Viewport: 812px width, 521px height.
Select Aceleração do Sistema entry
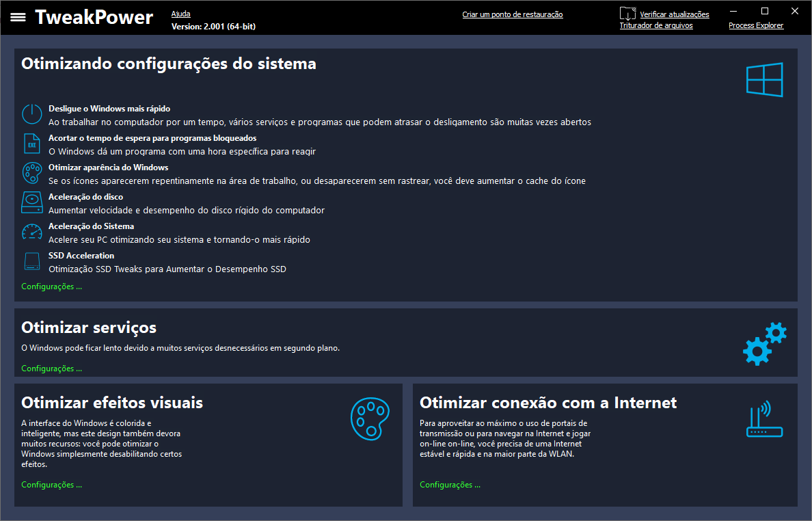point(91,226)
